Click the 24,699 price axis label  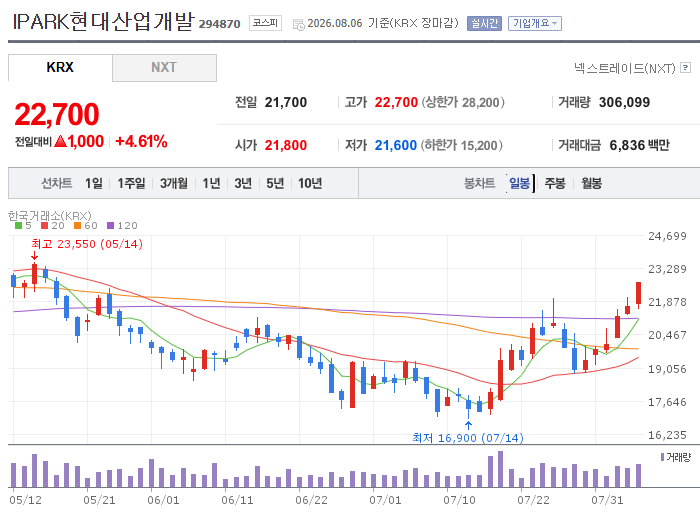pos(667,236)
